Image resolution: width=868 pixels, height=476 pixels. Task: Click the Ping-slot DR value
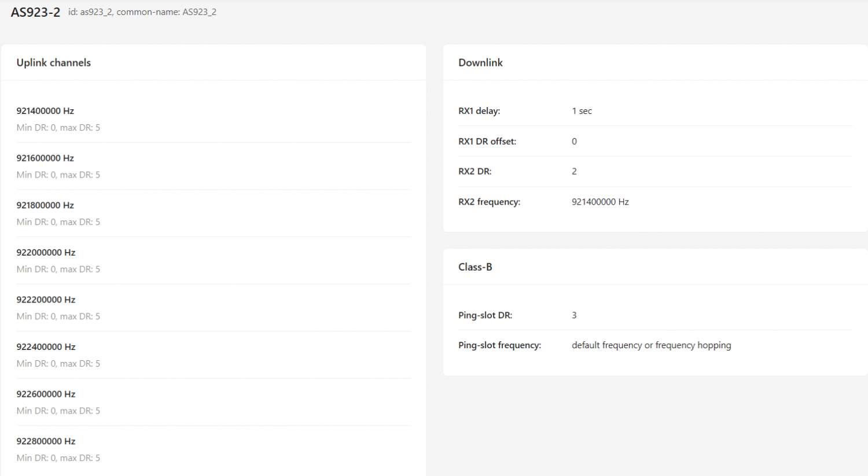click(574, 315)
